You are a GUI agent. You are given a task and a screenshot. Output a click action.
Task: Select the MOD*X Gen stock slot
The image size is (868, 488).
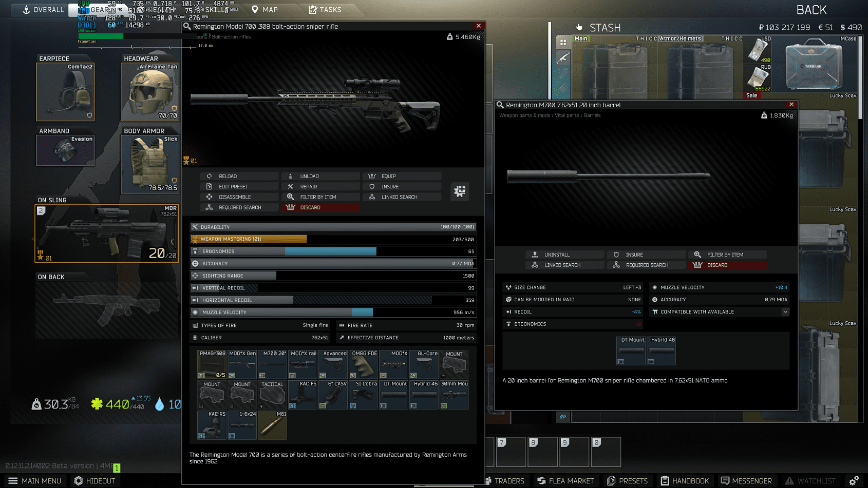(x=242, y=364)
